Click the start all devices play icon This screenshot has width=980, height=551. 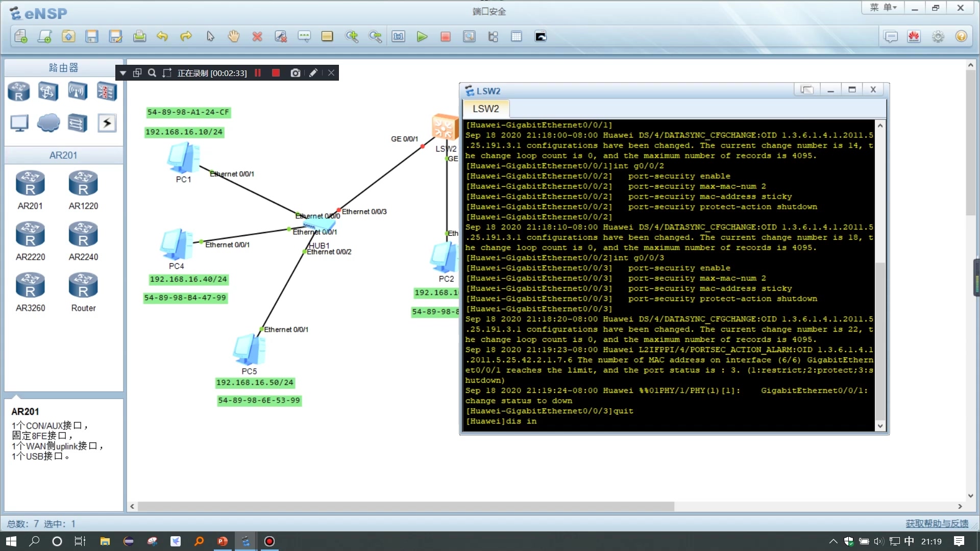pos(422,37)
